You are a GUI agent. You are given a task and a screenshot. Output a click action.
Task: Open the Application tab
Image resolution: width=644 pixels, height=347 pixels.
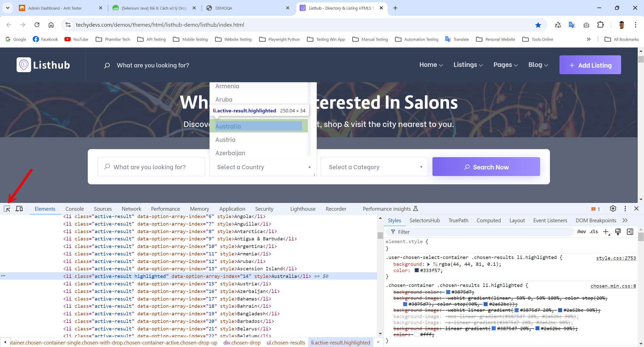(x=232, y=209)
